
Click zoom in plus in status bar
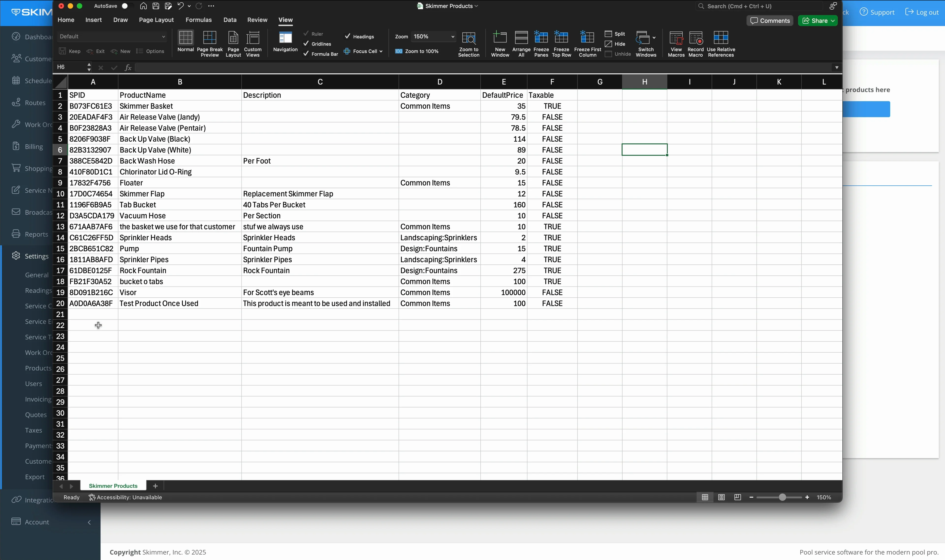point(807,497)
